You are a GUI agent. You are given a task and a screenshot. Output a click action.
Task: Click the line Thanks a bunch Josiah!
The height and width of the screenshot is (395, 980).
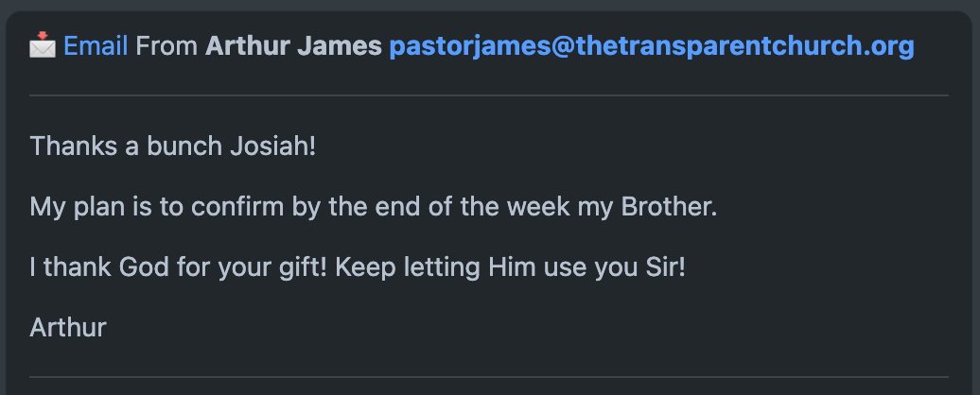tap(173, 146)
